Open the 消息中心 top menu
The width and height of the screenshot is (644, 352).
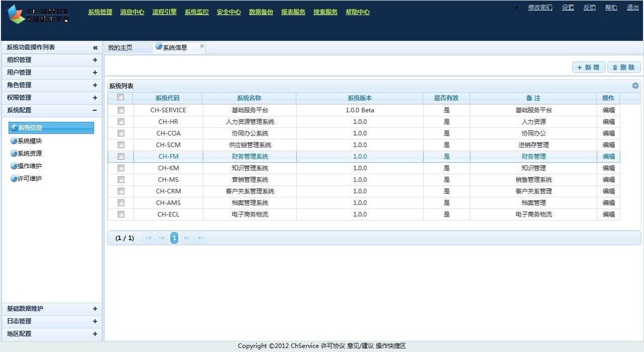132,12
